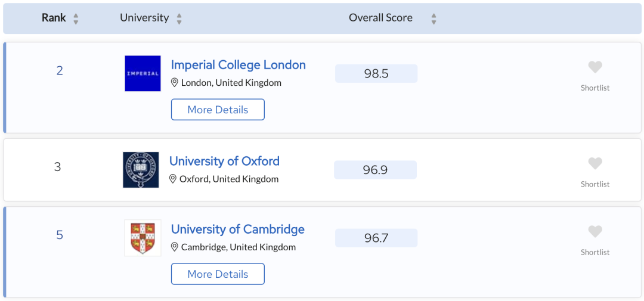Click the Overall Score column header
This screenshot has width=644, height=301.
pos(380,18)
